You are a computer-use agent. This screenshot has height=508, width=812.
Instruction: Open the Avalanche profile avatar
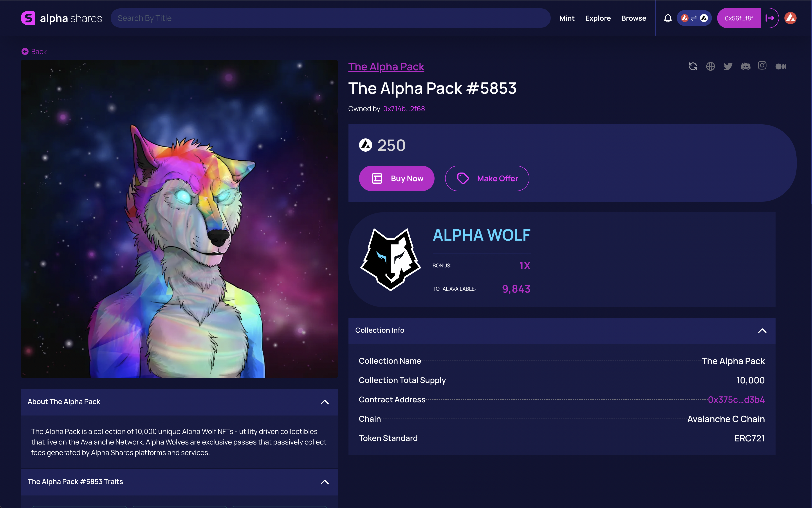click(x=790, y=18)
